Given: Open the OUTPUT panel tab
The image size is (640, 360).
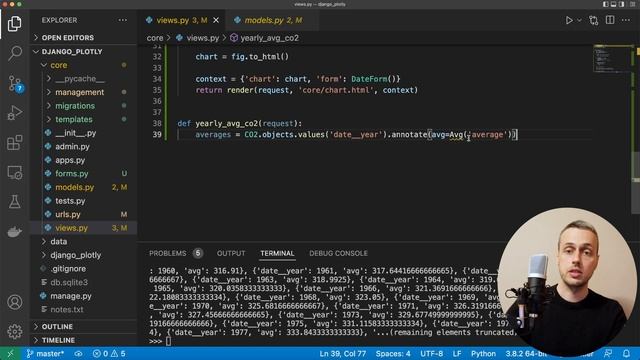Looking at the screenshot, I should coord(231,253).
